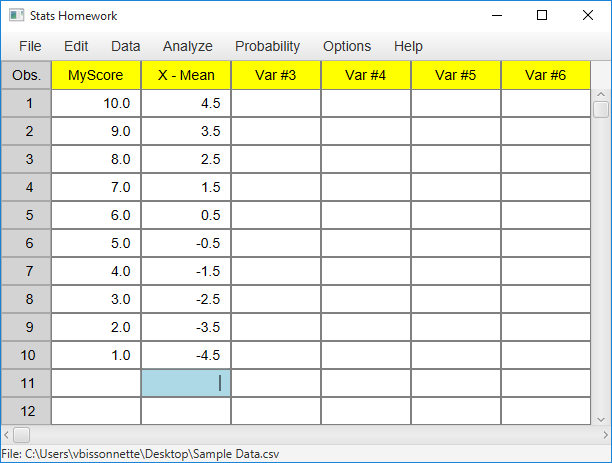Click the horizontal scrollbar right arrow

[605, 435]
